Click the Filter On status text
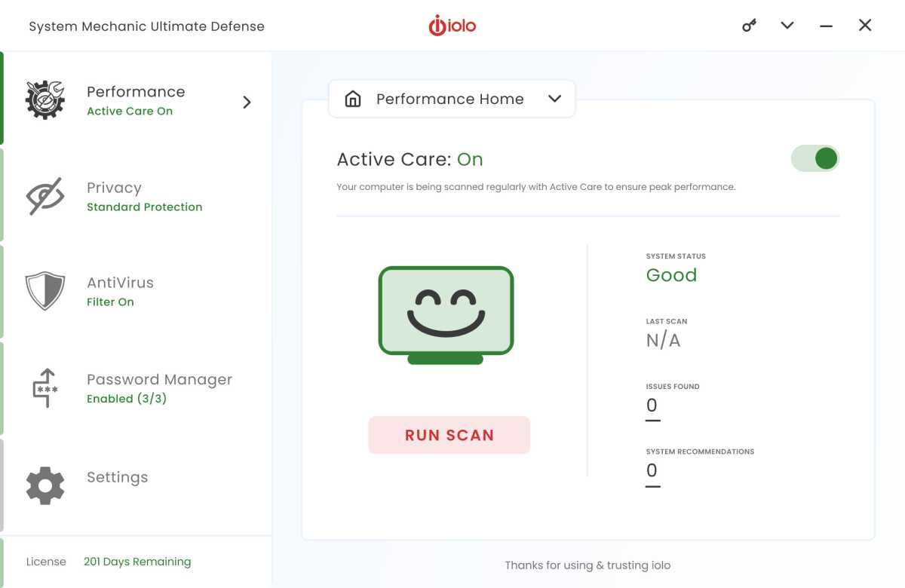The width and height of the screenshot is (905, 588). click(x=110, y=302)
